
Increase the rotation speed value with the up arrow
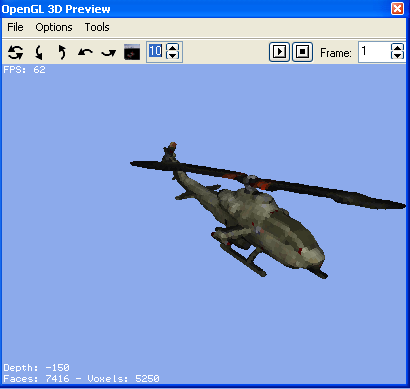(172, 48)
